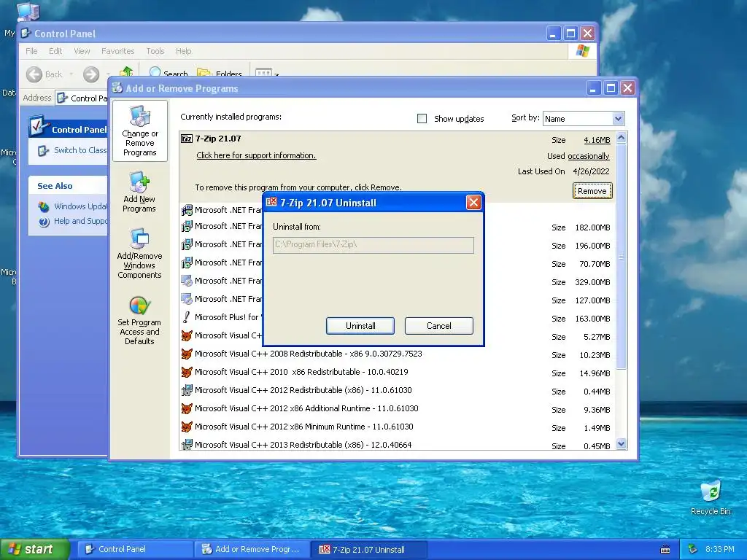This screenshot has height=560, width=747.
Task: Click icon of Visual C++ 2012 Additional Runtime
Action: coord(187,408)
